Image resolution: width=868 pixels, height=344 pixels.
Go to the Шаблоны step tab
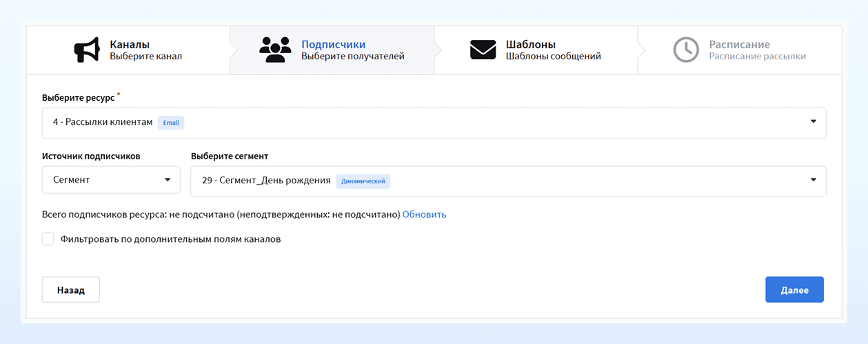(536, 50)
